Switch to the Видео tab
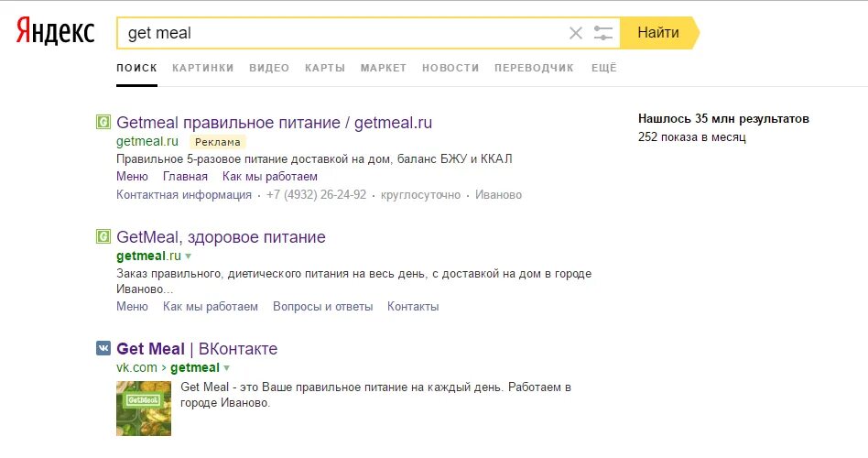 269,68
